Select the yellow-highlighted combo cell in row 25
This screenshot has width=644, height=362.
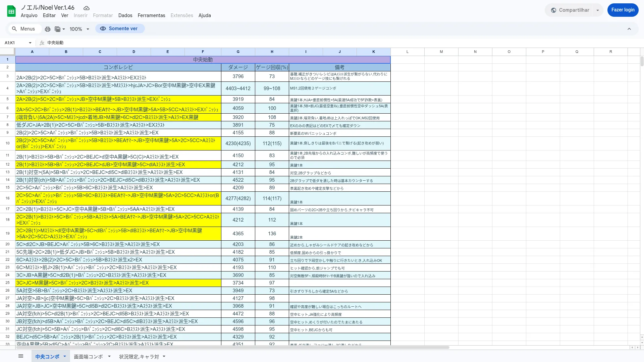pyautogui.click(x=118, y=283)
